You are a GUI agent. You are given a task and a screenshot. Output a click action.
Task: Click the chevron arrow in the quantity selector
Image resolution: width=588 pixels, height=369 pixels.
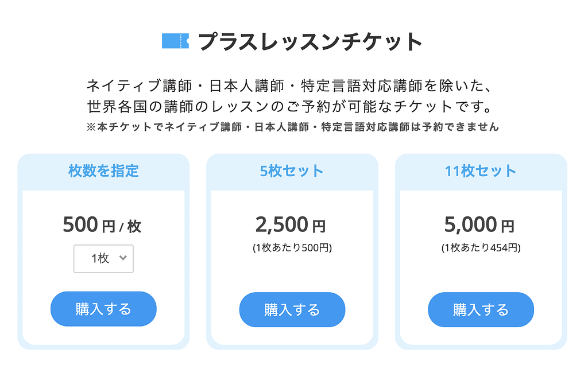[x=122, y=258]
